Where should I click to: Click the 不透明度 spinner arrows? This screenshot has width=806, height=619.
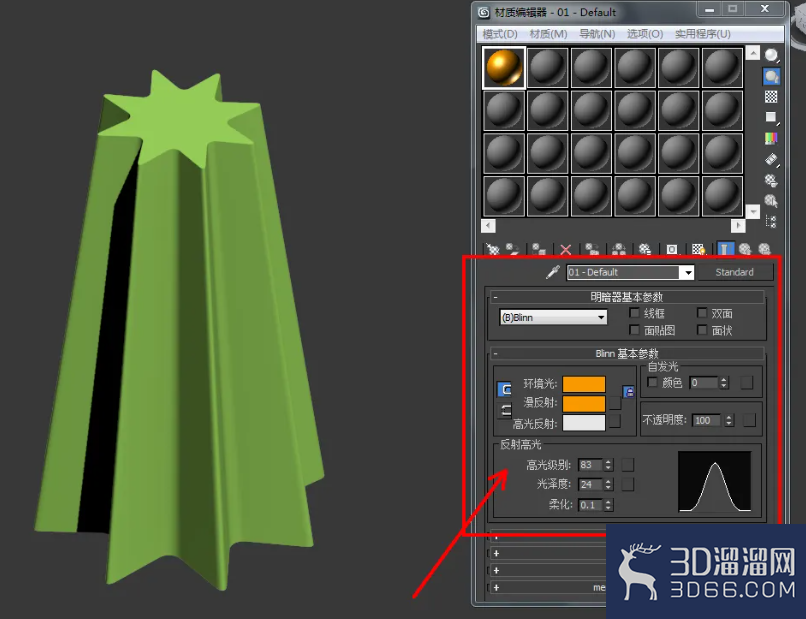pyautogui.click(x=729, y=420)
